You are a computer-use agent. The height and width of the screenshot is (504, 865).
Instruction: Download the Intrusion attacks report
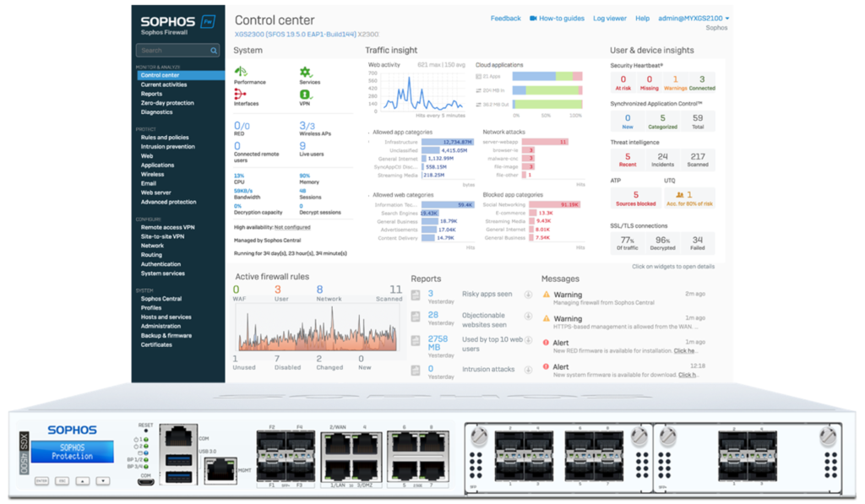pos(528,370)
